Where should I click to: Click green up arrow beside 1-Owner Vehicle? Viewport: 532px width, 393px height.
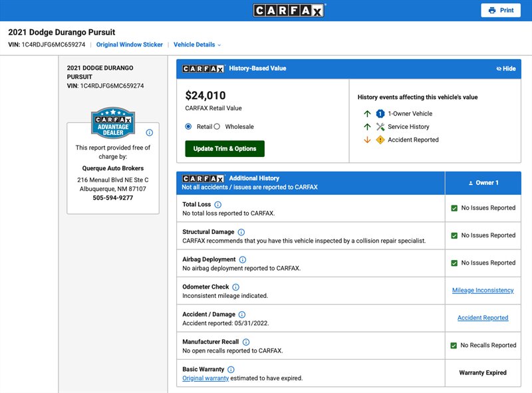tap(367, 114)
